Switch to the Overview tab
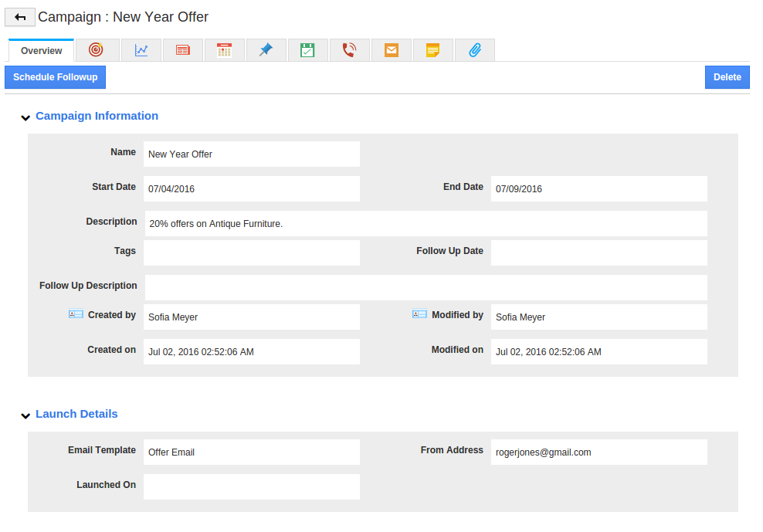The width and height of the screenshot is (763, 532). (42, 51)
